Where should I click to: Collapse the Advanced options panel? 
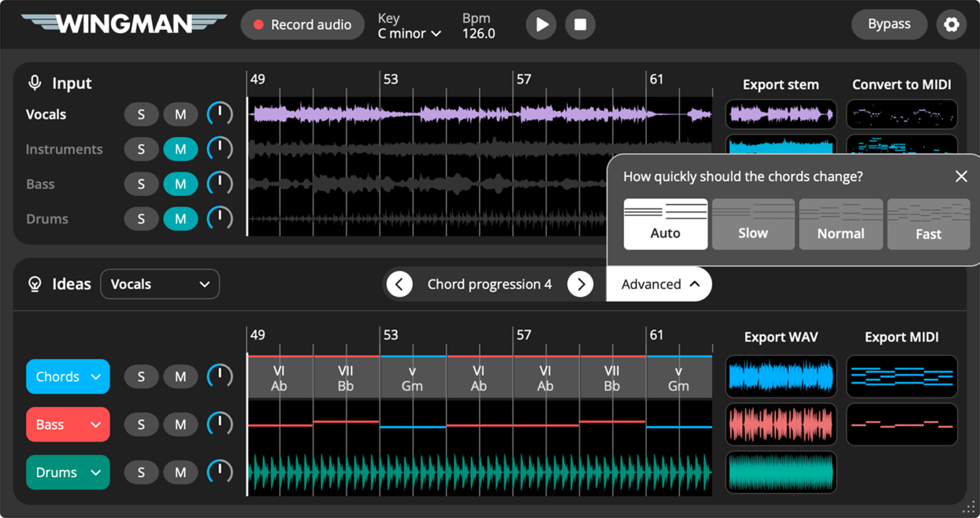coord(659,284)
